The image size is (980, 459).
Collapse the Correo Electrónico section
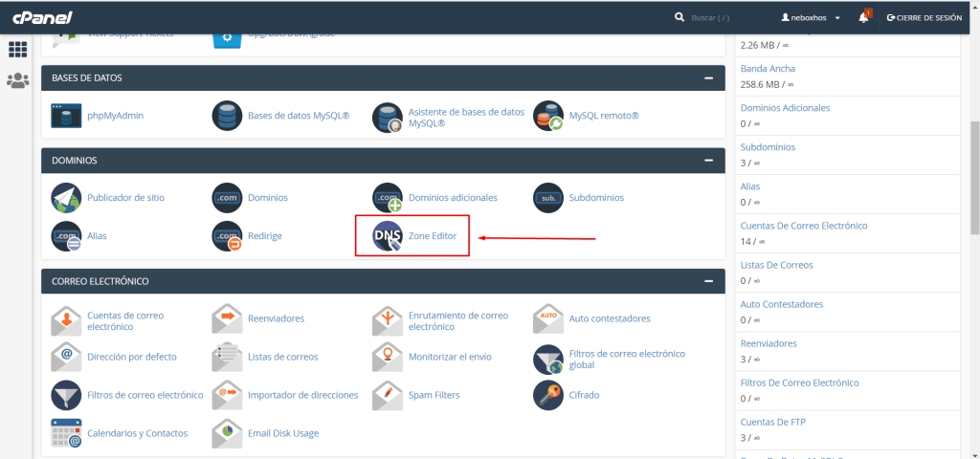708,282
